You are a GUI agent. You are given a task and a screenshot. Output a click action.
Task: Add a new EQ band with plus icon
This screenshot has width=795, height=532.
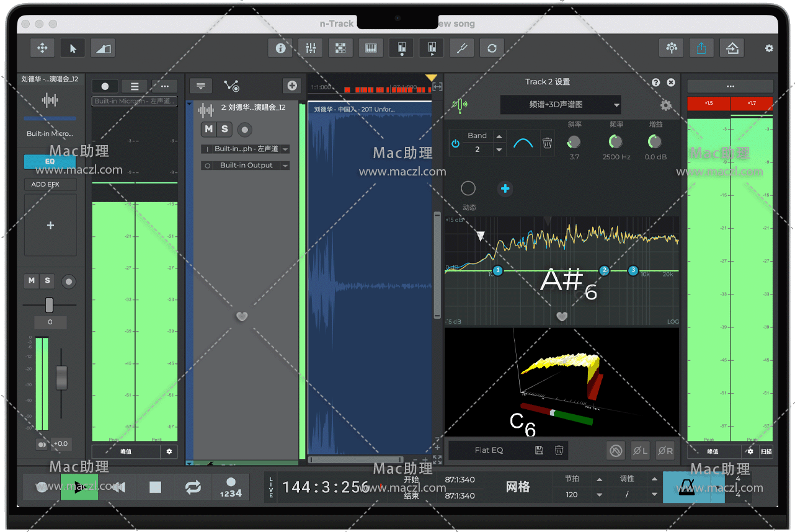[505, 188]
